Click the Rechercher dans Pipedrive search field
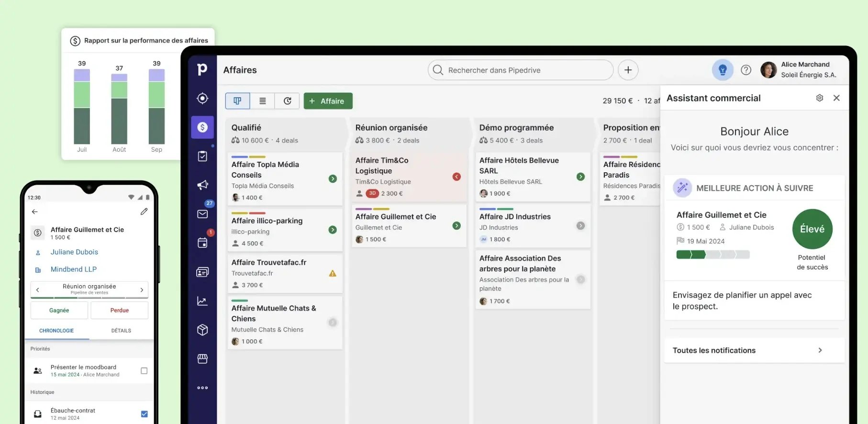Image resolution: width=868 pixels, height=424 pixels. 520,70
